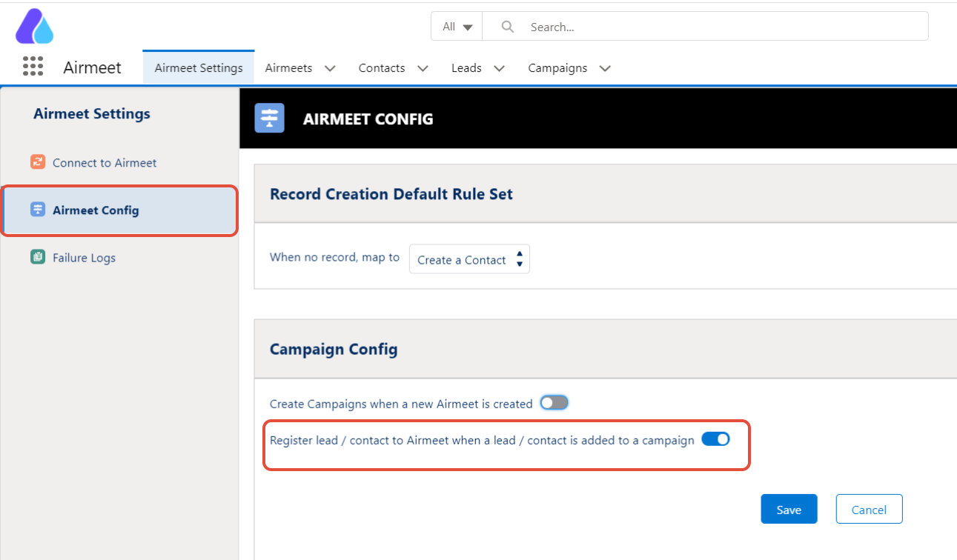Click the search magnifier icon
This screenshot has height=560, width=957.
click(x=508, y=27)
